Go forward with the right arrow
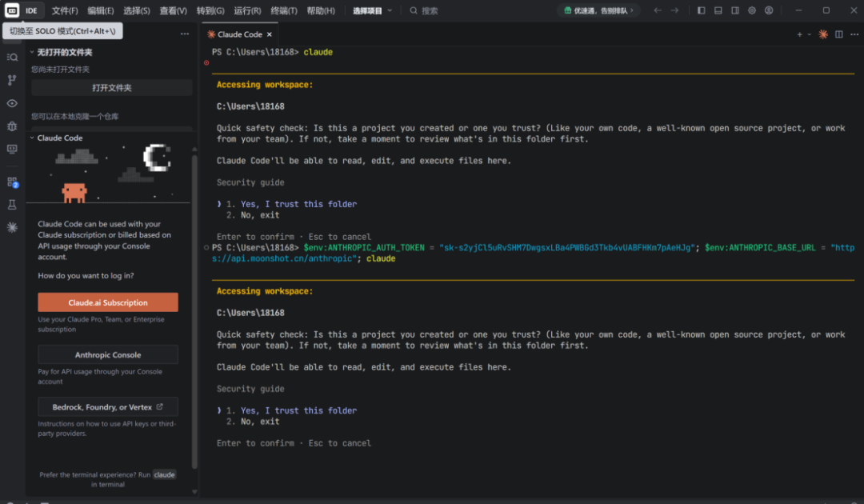The height and width of the screenshot is (504, 864). (x=674, y=10)
